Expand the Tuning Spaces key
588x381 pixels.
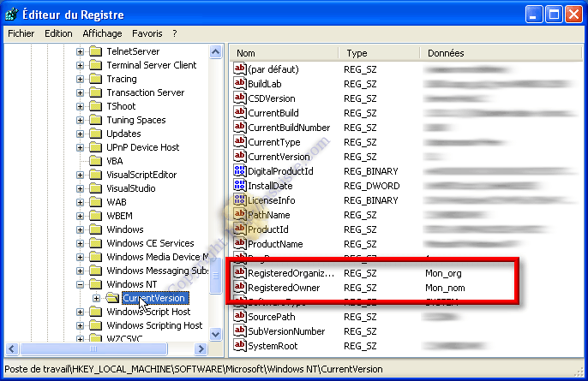tap(80, 120)
